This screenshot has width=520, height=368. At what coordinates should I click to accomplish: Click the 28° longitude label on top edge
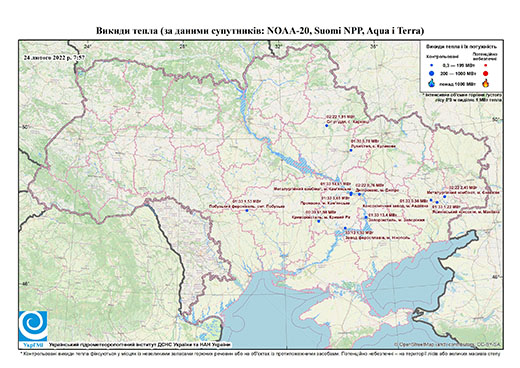click(x=183, y=46)
